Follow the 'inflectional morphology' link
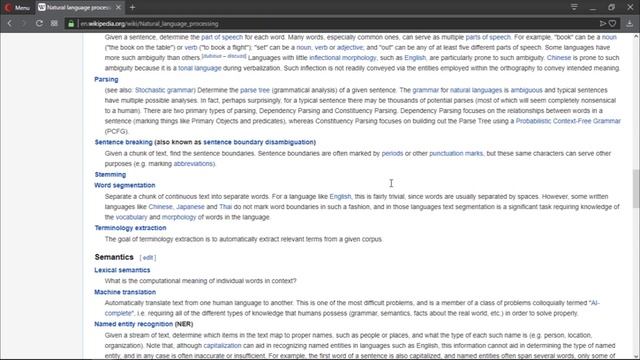The width and height of the screenshot is (640, 360). click(x=342, y=58)
